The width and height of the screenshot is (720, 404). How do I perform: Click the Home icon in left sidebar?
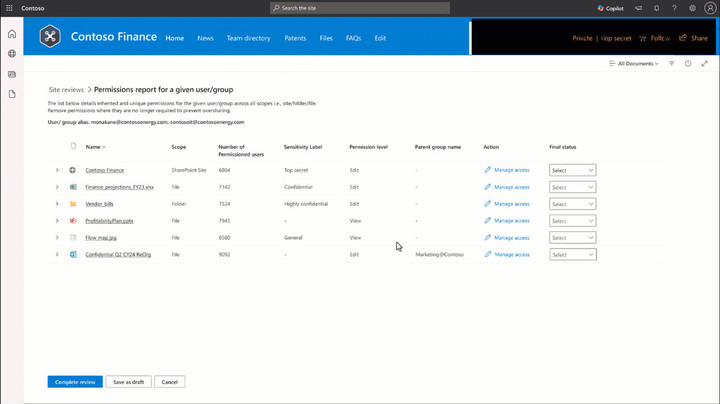click(x=12, y=34)
